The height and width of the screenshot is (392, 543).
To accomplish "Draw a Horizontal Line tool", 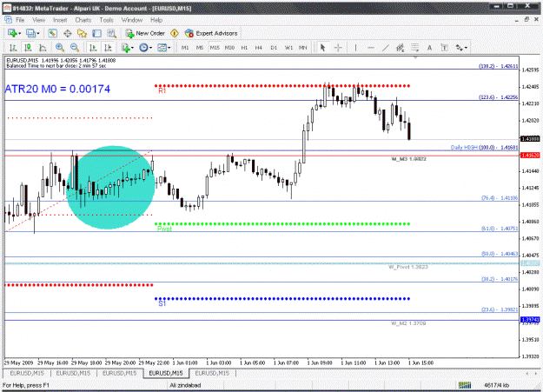I will pos(370,48).
